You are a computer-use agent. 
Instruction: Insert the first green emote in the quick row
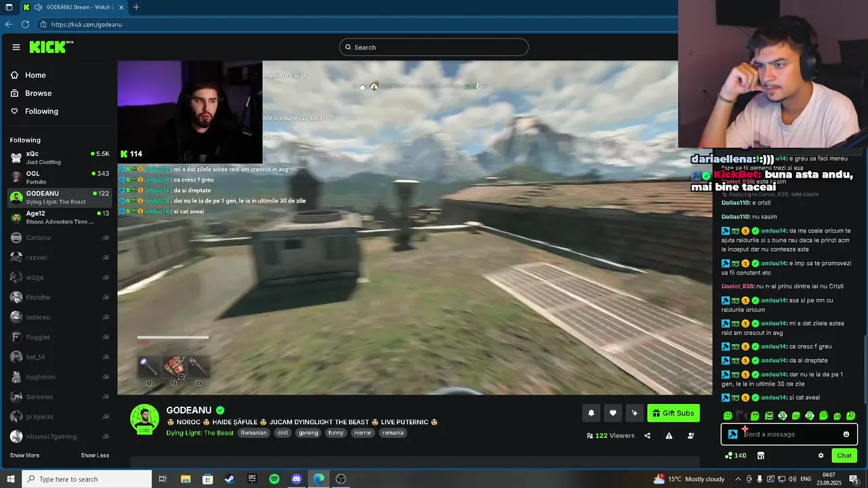728,415
